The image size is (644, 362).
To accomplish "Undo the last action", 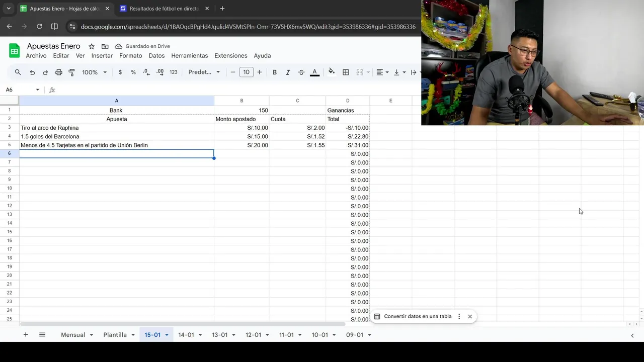I will pyautogui.click(x=32, y=72).
